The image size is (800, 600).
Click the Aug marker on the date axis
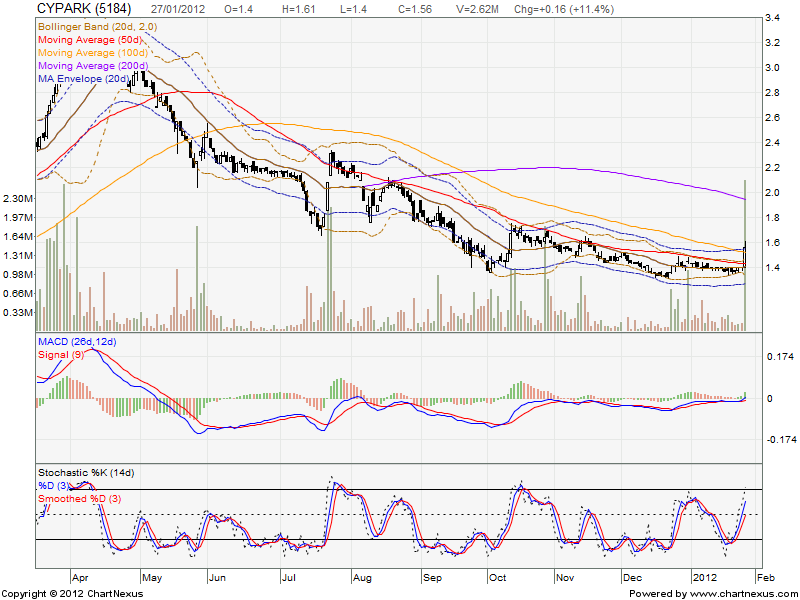[363, 578]
